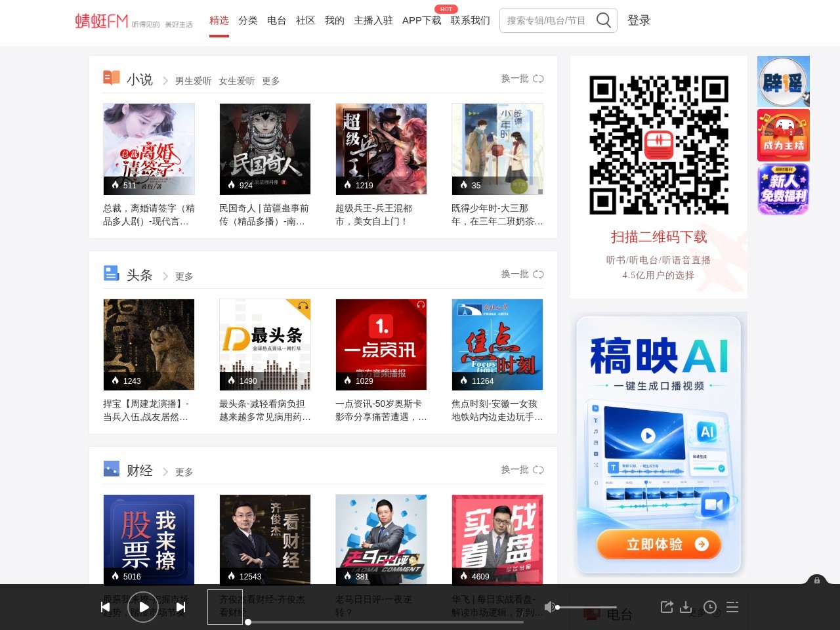840x630 pixels.
Task: Click 立即体验 button in the ad
Action: click(x=659, y=544)
